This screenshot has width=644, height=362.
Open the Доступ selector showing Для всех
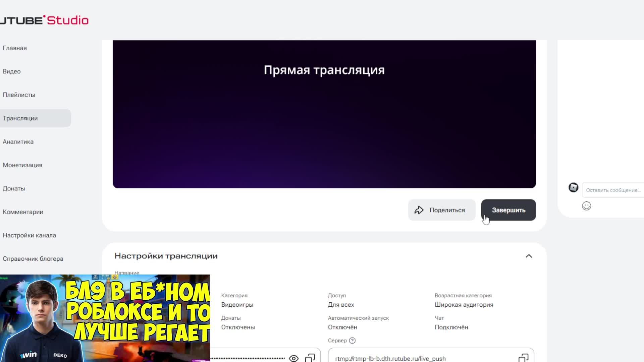pos(340,304)
